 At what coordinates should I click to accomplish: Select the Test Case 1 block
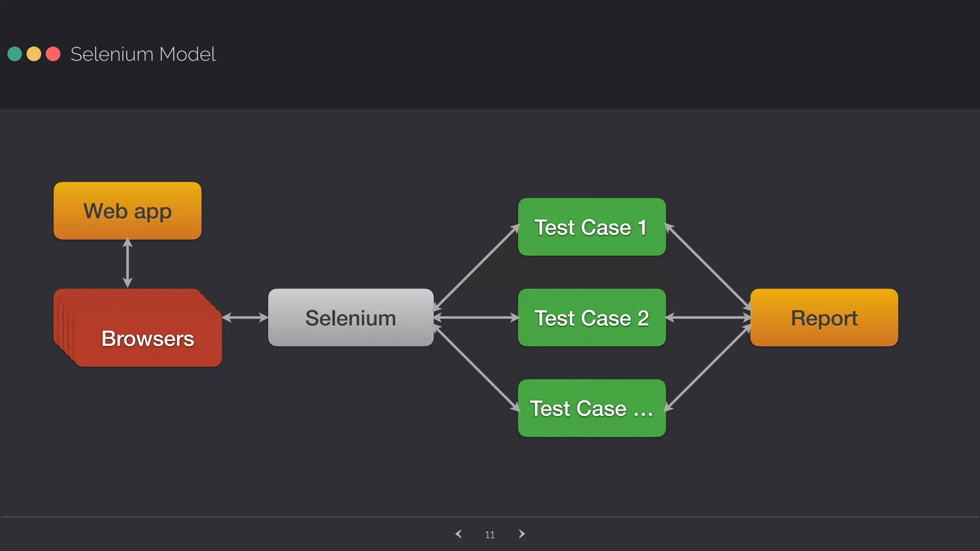591,227
